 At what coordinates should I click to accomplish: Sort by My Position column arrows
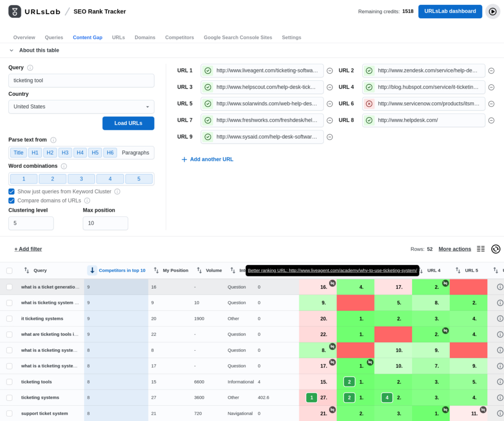click(156, 271)
